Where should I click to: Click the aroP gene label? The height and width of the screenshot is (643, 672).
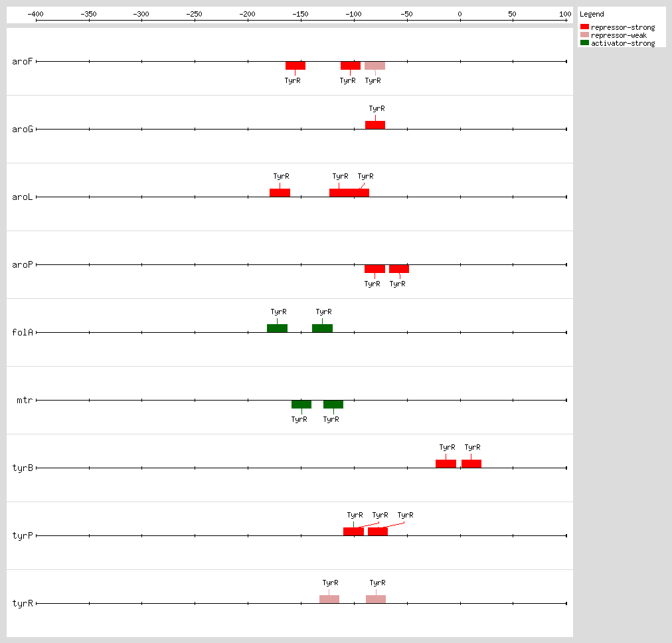[23, 265]
